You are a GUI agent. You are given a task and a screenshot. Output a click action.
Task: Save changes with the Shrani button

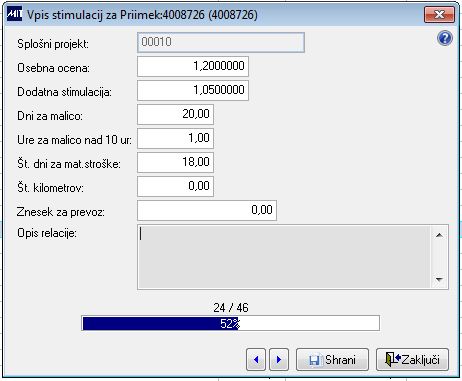332,360
